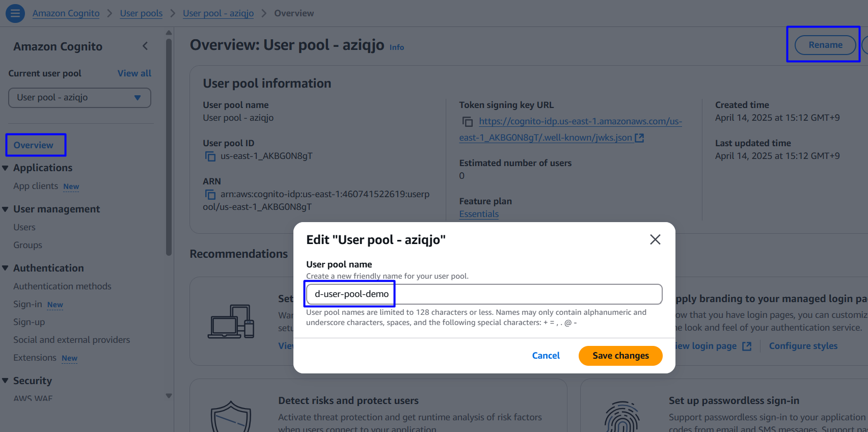Click the Save changes button

point(620,356)
